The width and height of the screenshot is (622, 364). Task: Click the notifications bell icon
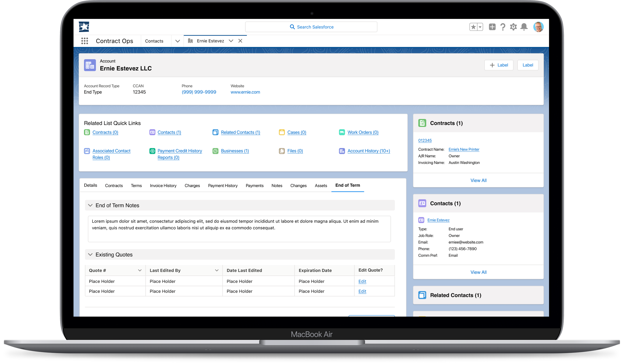(524, 27)
